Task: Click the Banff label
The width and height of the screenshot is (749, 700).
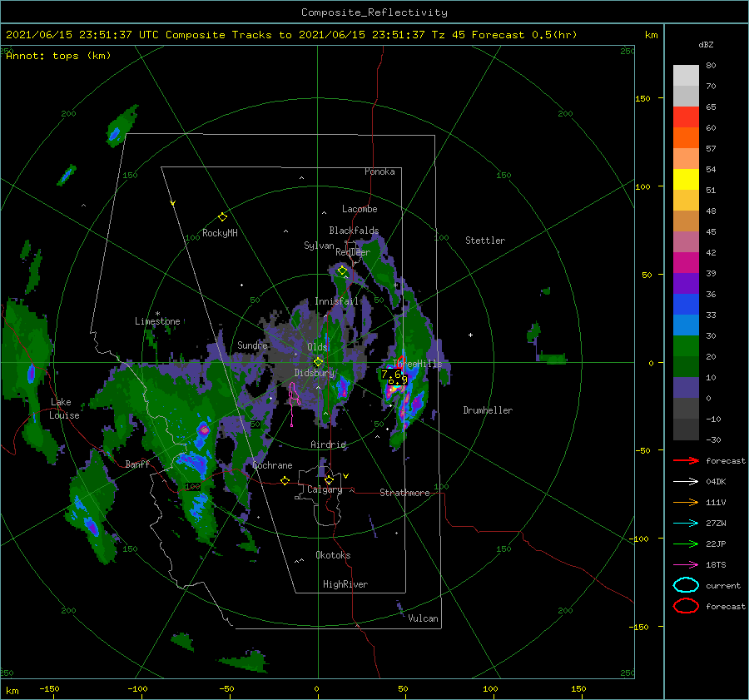Action: (x=137, y=464)
